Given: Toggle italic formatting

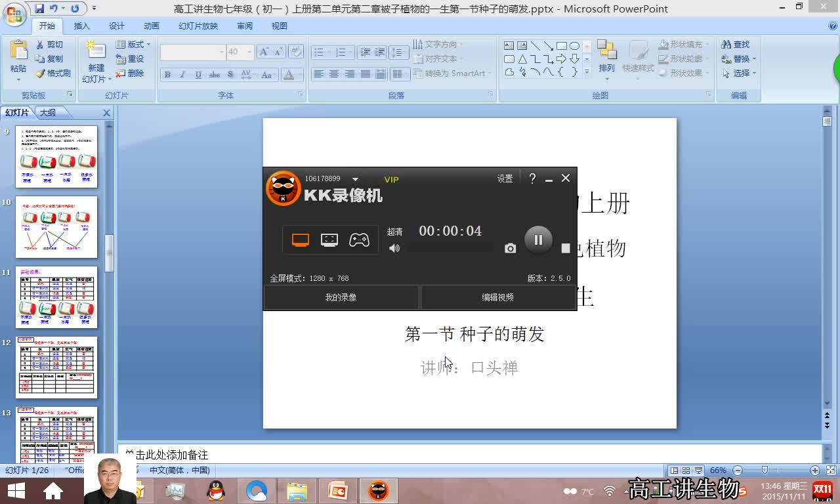Looking at the screenshot, I should [x=182, y=74].
